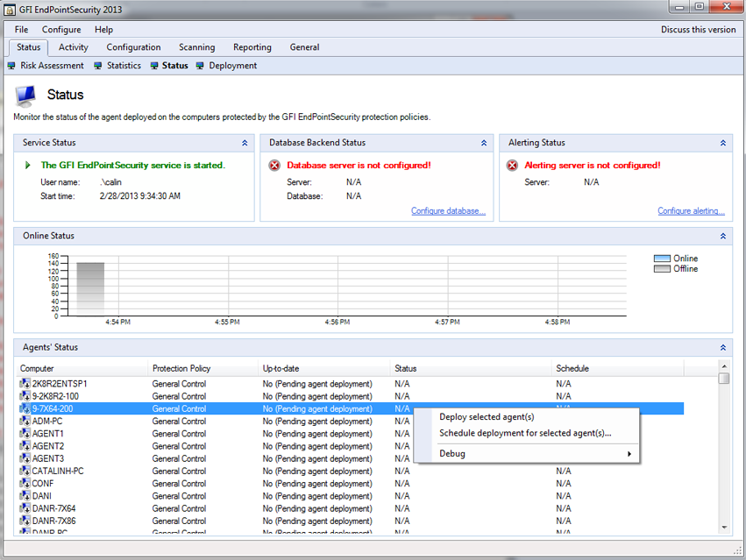The width and height of the screenshot is (746, 560).
Task: Click the Configure alerting link
Action: tap(692, 211)
